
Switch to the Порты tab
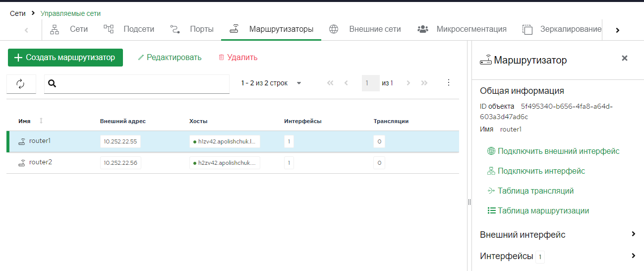coord(192,29)
